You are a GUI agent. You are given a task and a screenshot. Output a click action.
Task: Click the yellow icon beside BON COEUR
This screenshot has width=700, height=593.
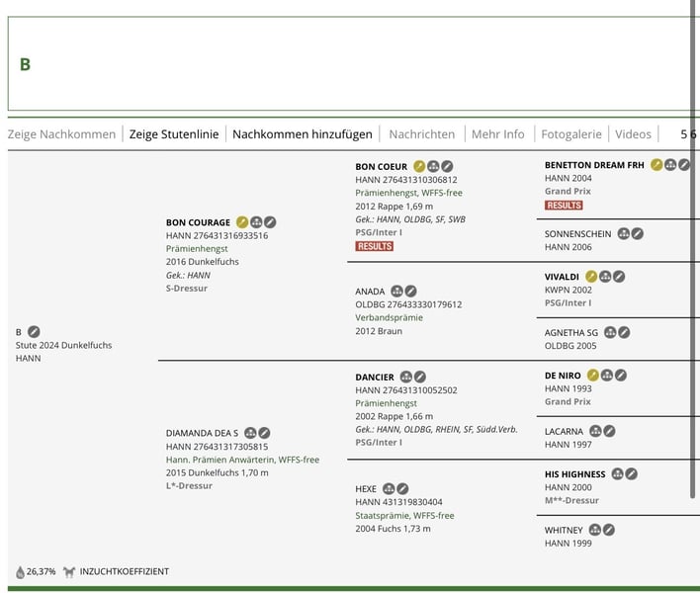tap(419, 166)
